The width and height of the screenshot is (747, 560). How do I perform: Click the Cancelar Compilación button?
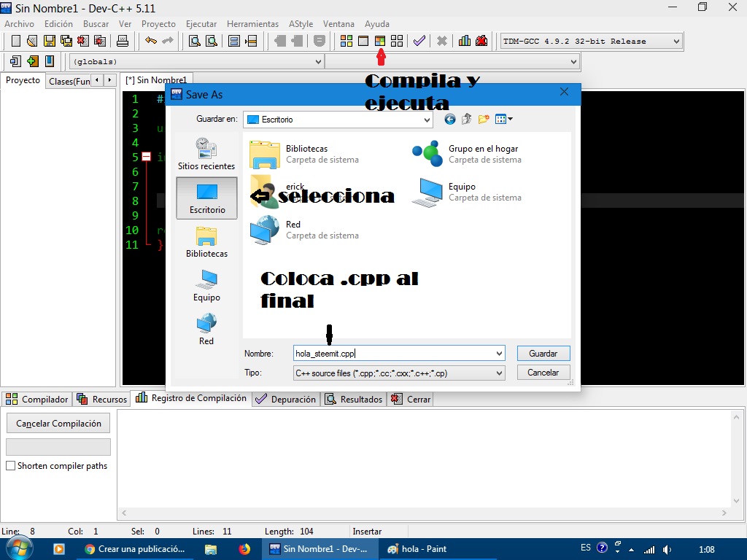pos(58,424)
